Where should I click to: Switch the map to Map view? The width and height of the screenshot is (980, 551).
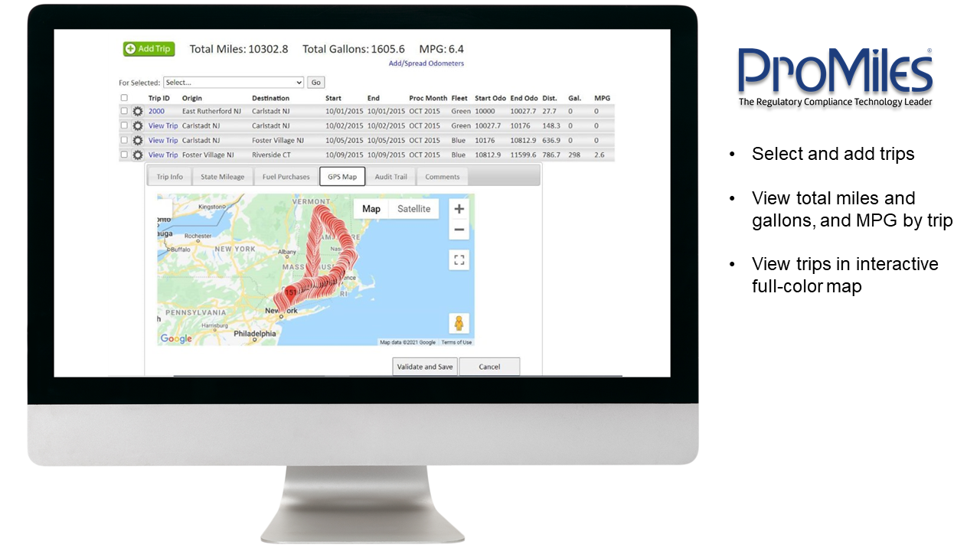371,209
